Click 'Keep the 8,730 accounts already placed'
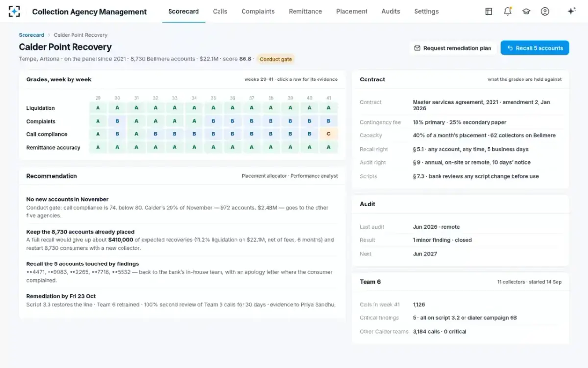Screen dimensions: 588x368 (x=80, y=232)
